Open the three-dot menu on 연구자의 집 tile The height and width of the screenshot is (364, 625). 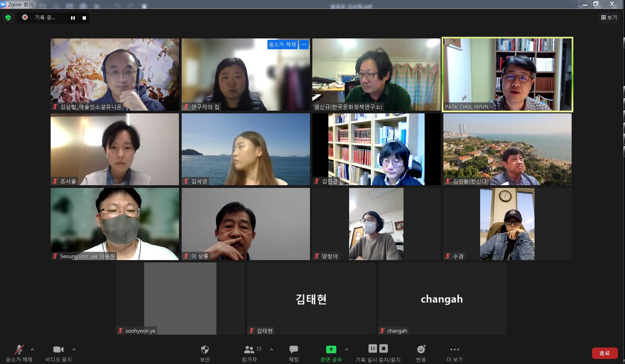pos(304,45)
